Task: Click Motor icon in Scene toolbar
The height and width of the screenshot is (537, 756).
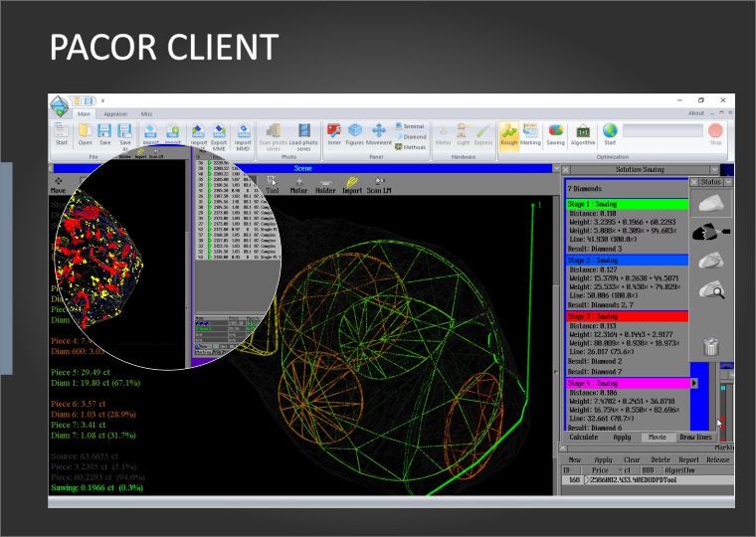Action: click(298, 185)
